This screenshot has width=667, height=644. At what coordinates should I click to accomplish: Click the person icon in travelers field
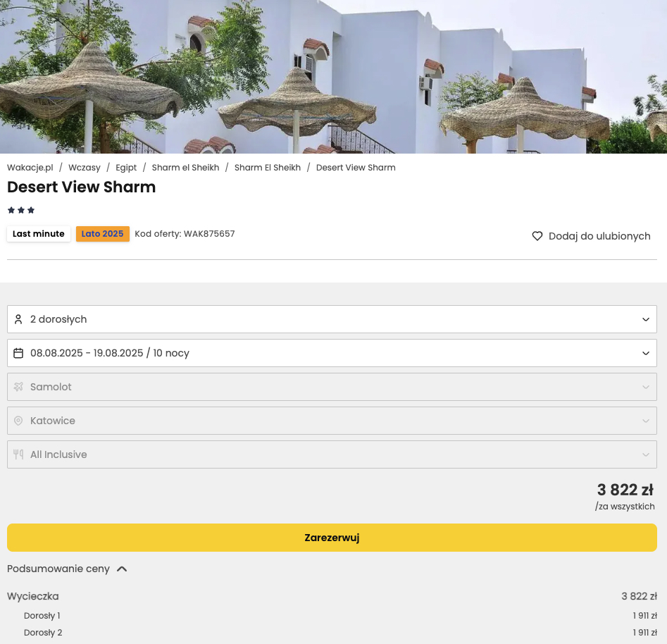18,319
